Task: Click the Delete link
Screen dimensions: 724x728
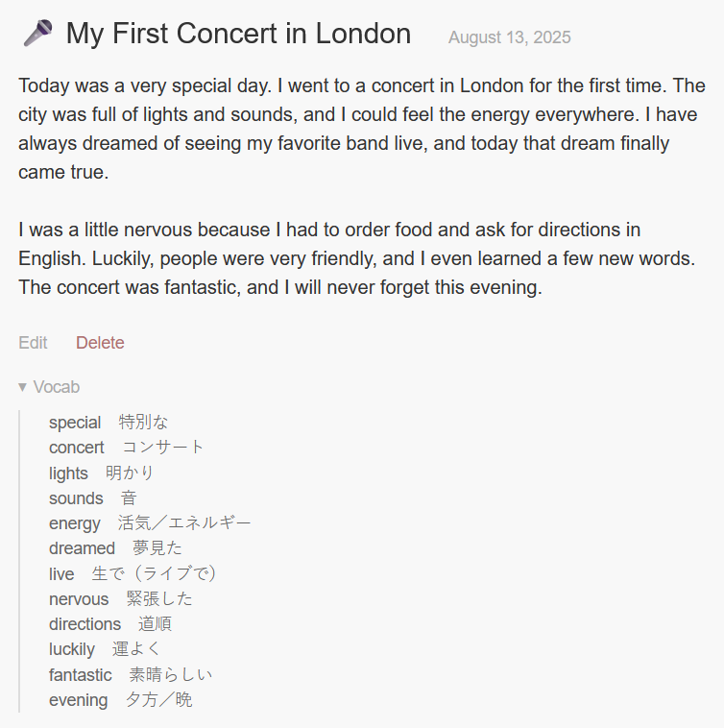Action: click(100, 343)
